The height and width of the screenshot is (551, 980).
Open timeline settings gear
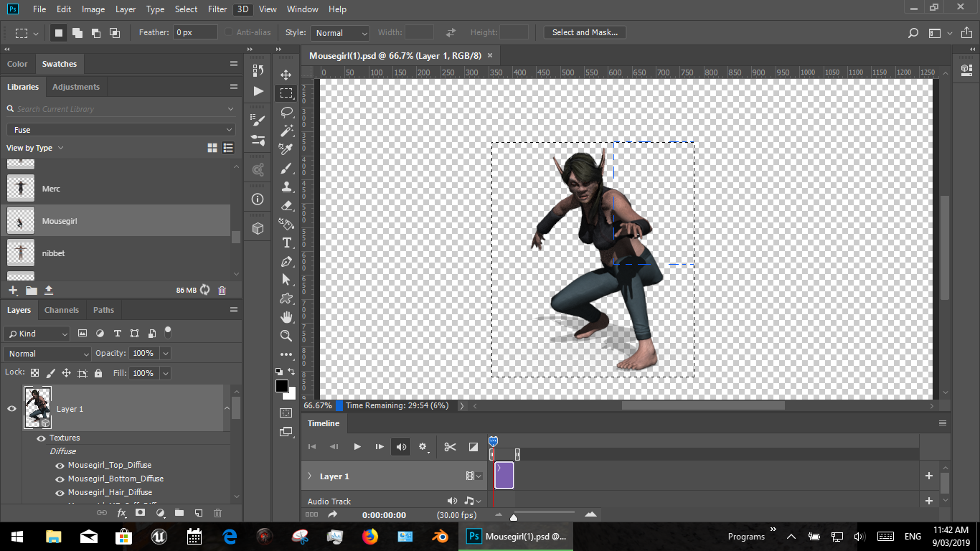tap(423, 447)
